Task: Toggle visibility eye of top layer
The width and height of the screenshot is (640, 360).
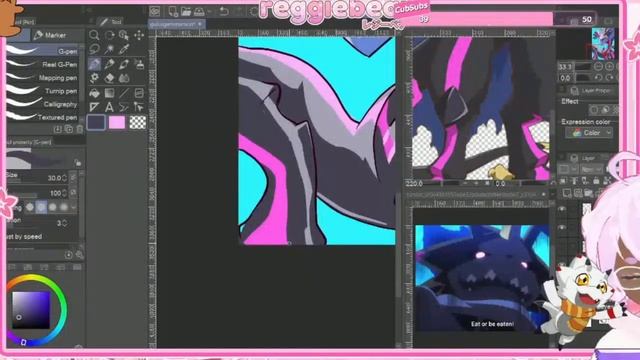Action: [562, 209]
